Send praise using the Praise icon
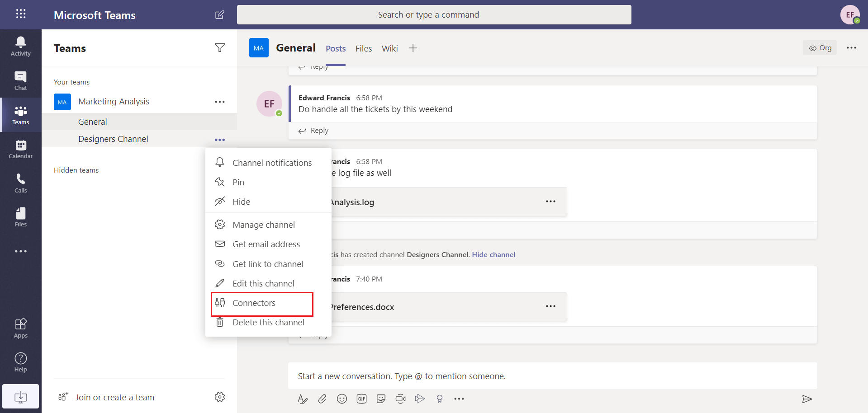 [x=439, y=399]
